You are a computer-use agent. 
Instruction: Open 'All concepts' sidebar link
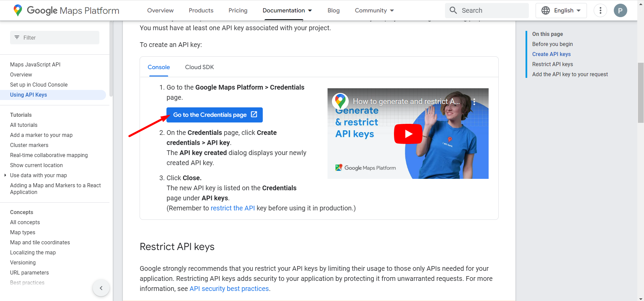click(x=25, y=222)
